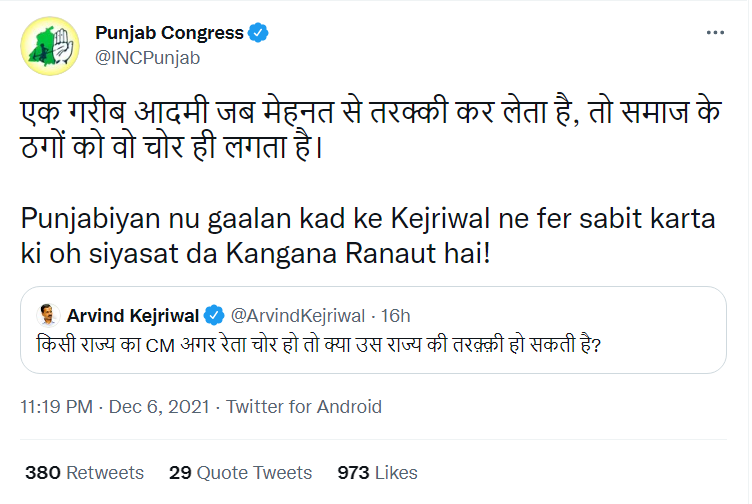Click the @ArvindKejriwal handle
Viewport: 752px width, 504px height.
[293, 316]
